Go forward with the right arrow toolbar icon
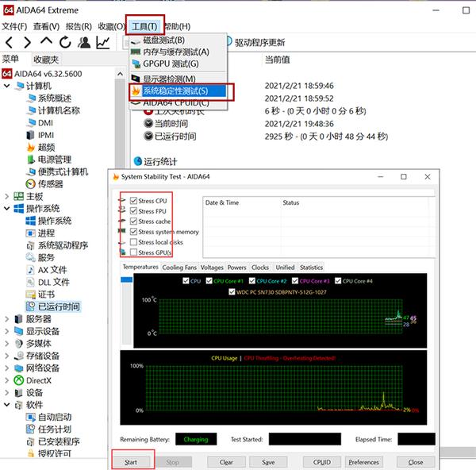The image size is (476, 470). pos(27,42)
